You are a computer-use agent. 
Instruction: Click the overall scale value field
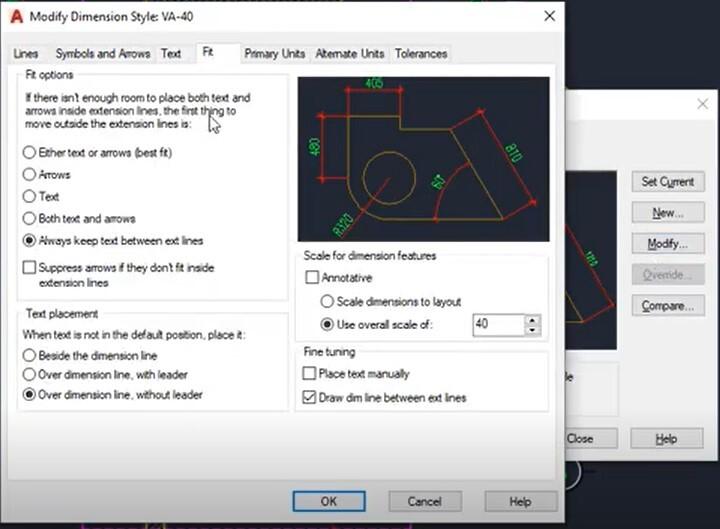499,325
